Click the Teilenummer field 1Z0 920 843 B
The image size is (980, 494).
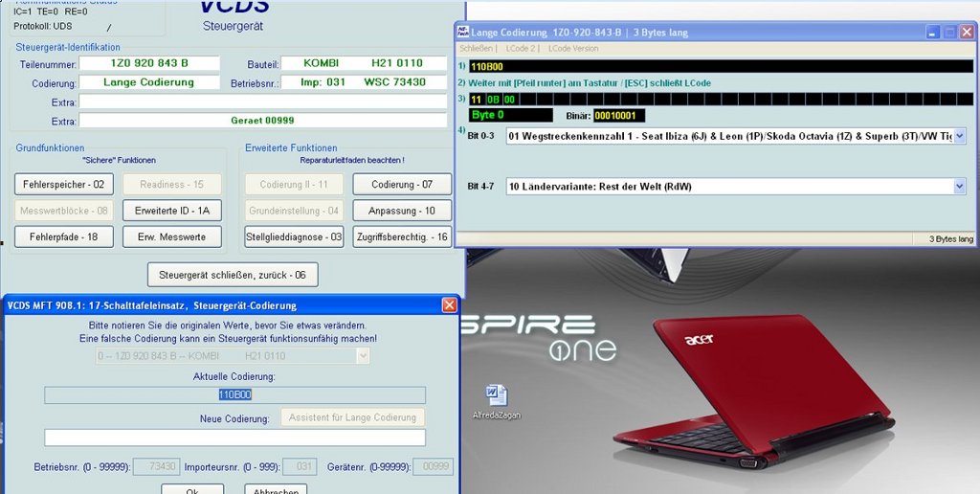click(x=149, y=63)
